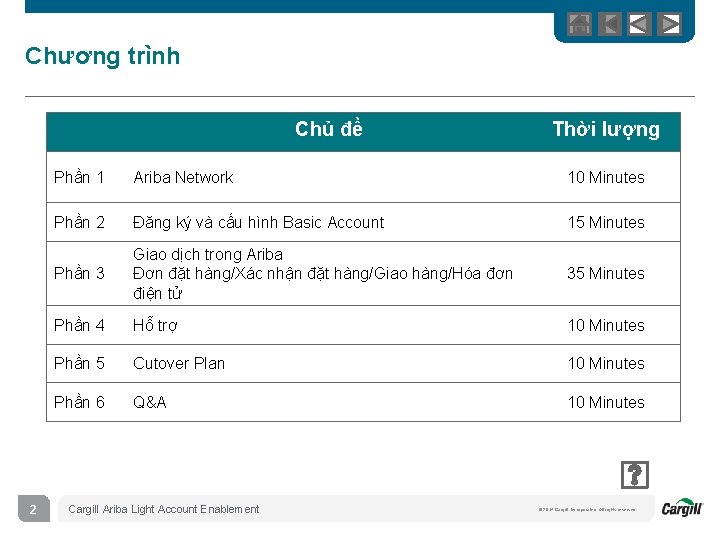Advance to next slide arrow
The width and height of the screenshot is (720, 540).
click(669, 24)
